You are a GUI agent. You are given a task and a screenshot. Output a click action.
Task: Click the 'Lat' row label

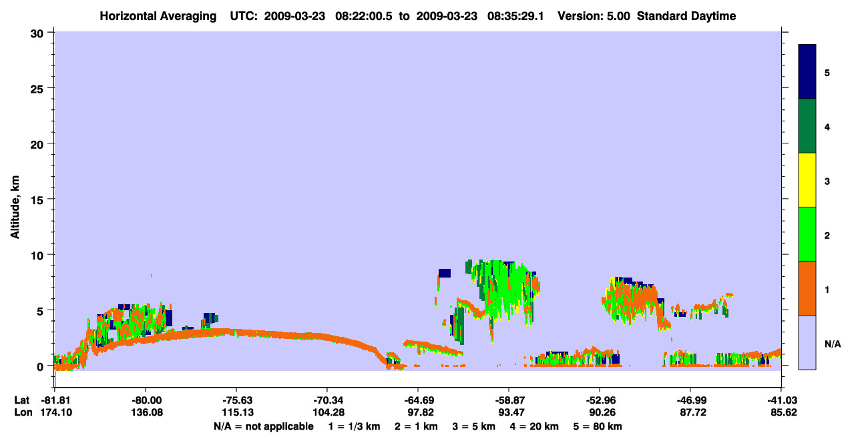point(22,400)
